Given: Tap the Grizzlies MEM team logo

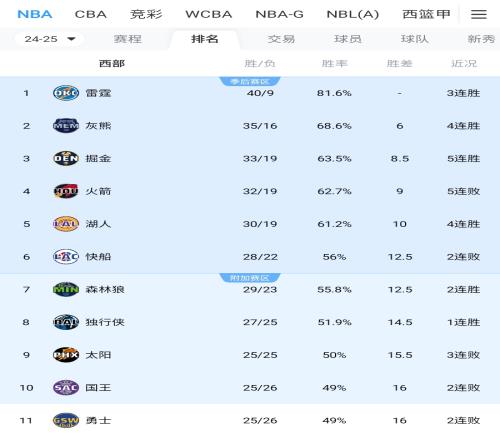Looking at the screenshot, I should pos(66,126).
